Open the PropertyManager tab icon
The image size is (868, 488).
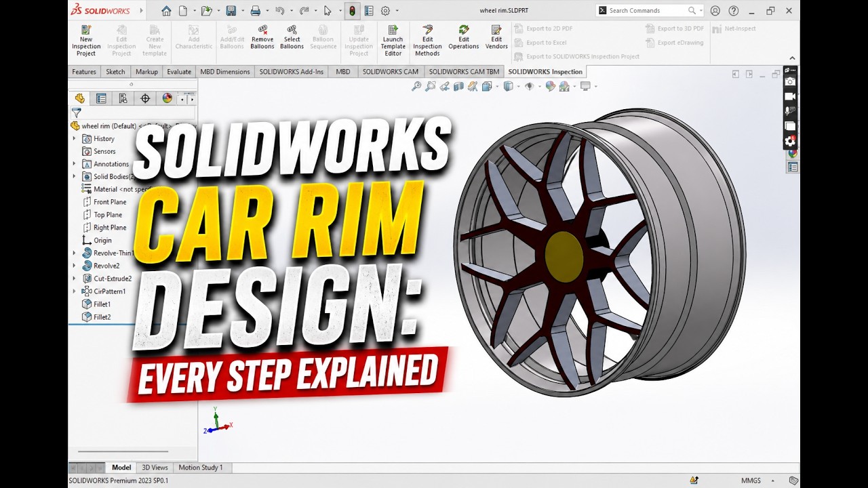coord(101,98)
